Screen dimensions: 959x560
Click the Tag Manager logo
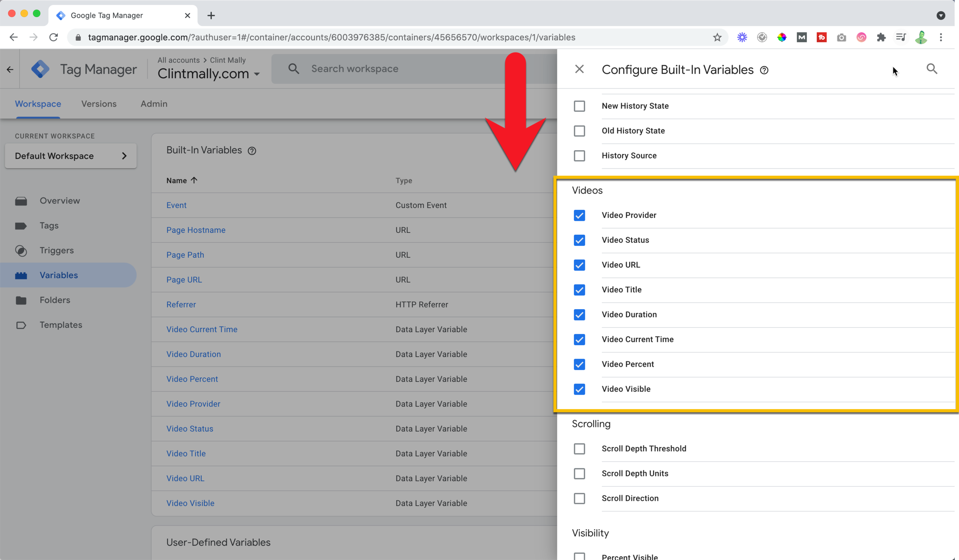point(40,69)
